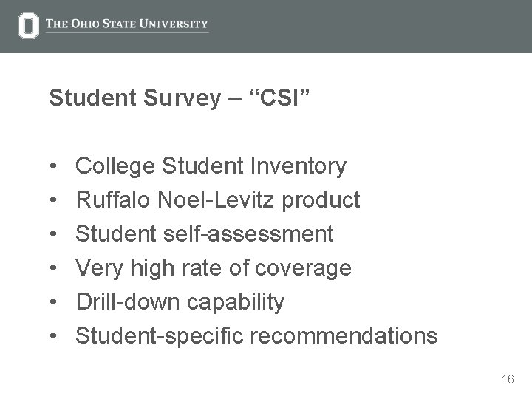
Task: Click Very high rate of coverage
Action: (x=214, y=267)
